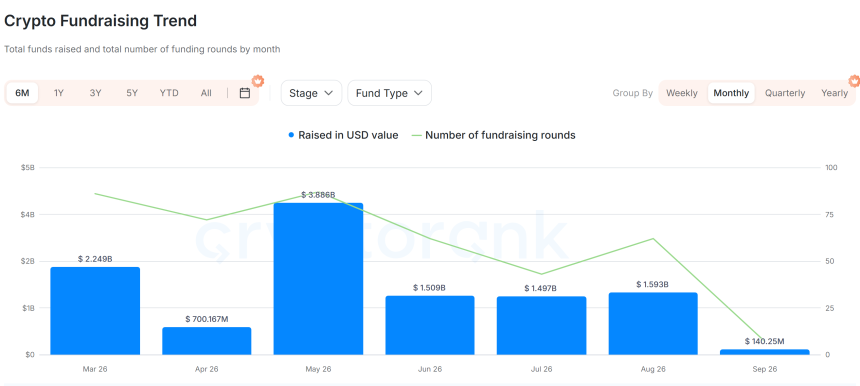Viewport: 860px width, 386px height.
Task: Group chart by Monthly
Action: click(731, 93)
